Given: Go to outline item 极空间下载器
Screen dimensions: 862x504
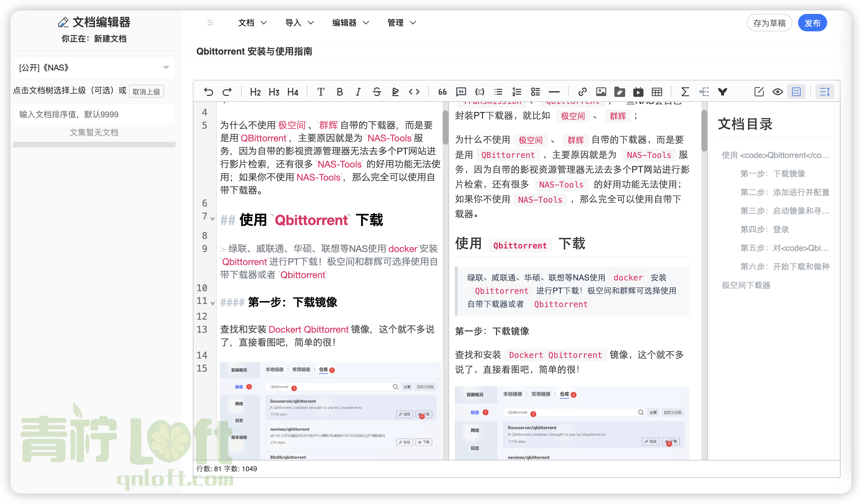Looking at the screenshot, I should 746,285.
